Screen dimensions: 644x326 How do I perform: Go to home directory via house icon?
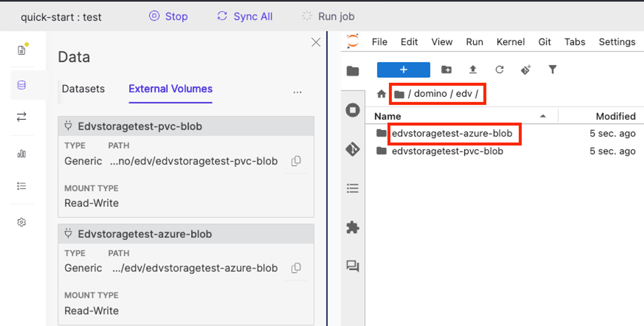381,94
